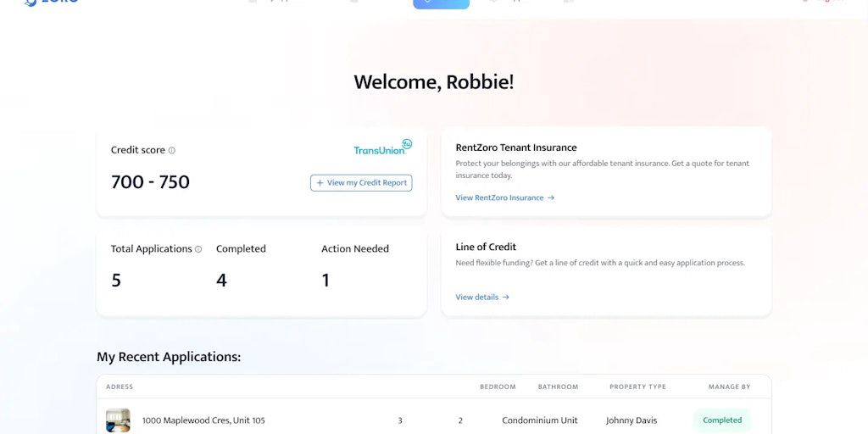Click the Completed applications count

[x=221, y=281]
